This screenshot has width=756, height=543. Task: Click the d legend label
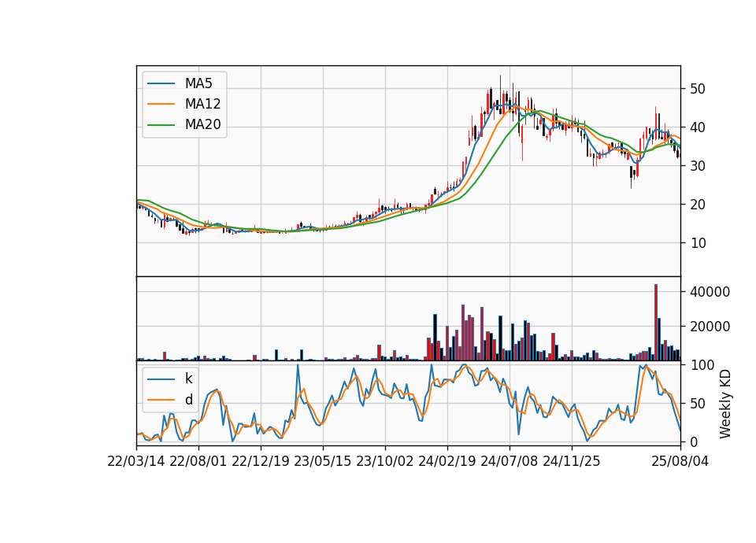pos(189,400)
